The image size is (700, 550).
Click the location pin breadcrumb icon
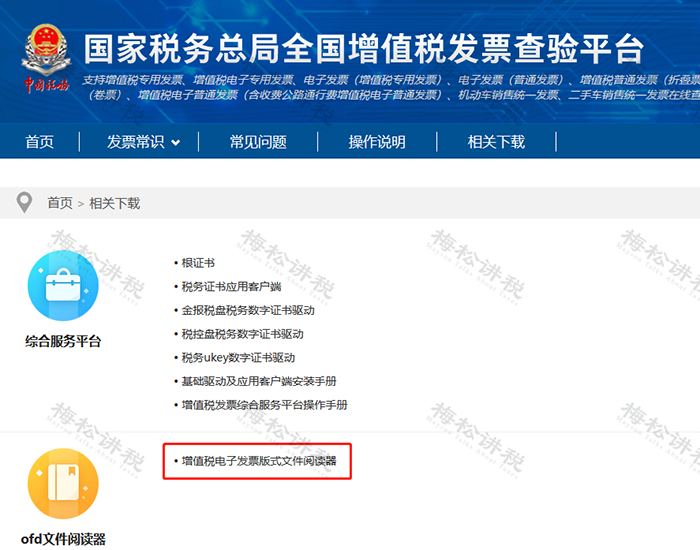24,203
